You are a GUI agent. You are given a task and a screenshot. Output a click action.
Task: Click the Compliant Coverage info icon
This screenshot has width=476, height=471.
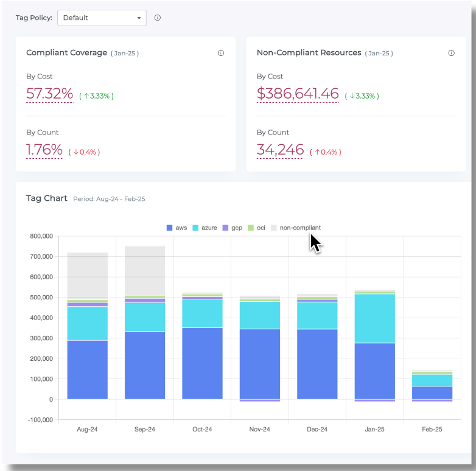click(x=221, y=53)
